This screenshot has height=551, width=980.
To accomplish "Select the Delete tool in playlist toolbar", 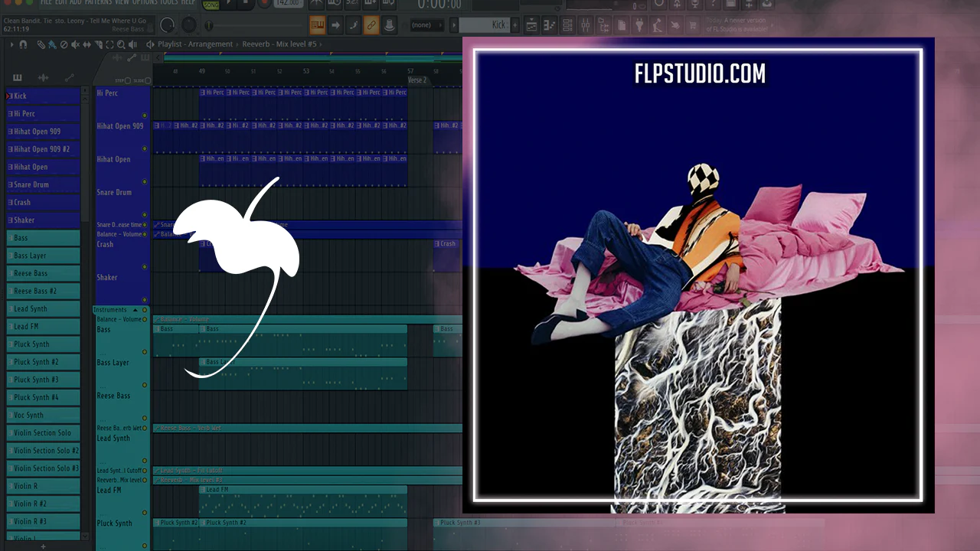I will [x=64, y=44].
